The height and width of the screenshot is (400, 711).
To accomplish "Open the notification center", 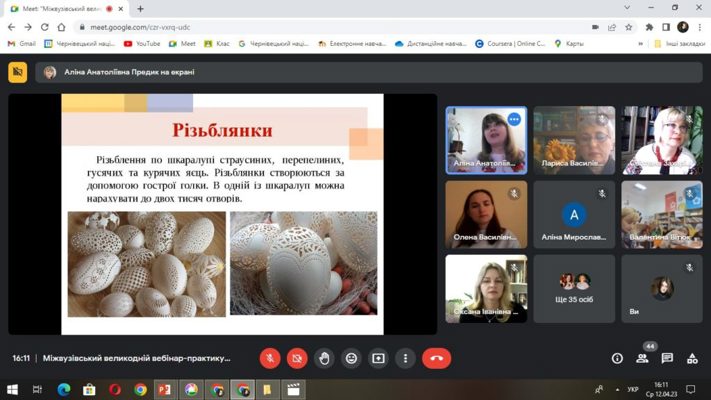I will pyautogui.click(x=691, y=390).
